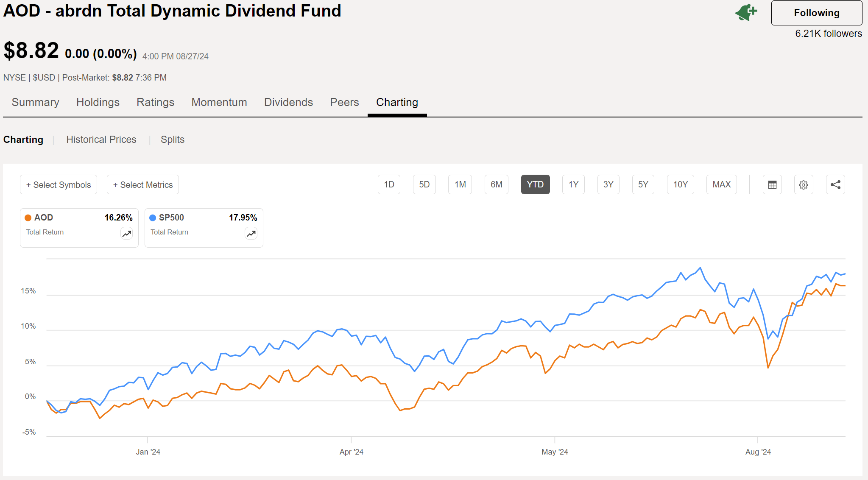Open the Select Metrics picker

pos(142,184)
